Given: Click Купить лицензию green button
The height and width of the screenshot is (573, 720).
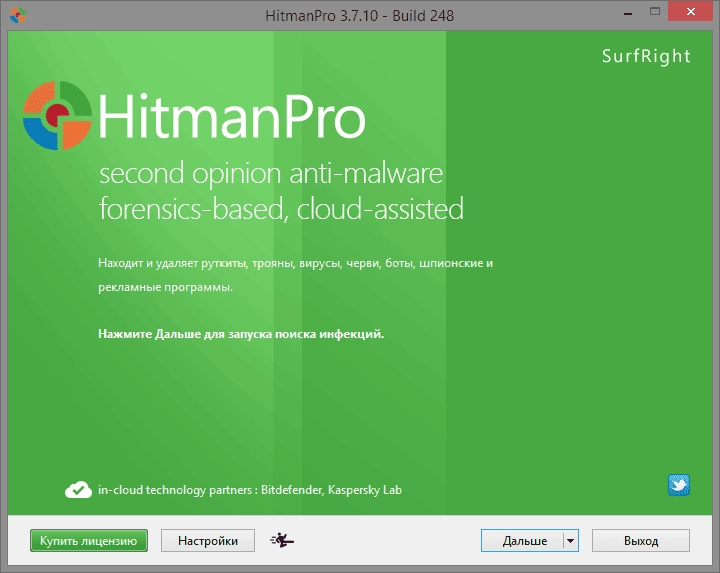Looking at the screenshot, I should pos(89,540).
